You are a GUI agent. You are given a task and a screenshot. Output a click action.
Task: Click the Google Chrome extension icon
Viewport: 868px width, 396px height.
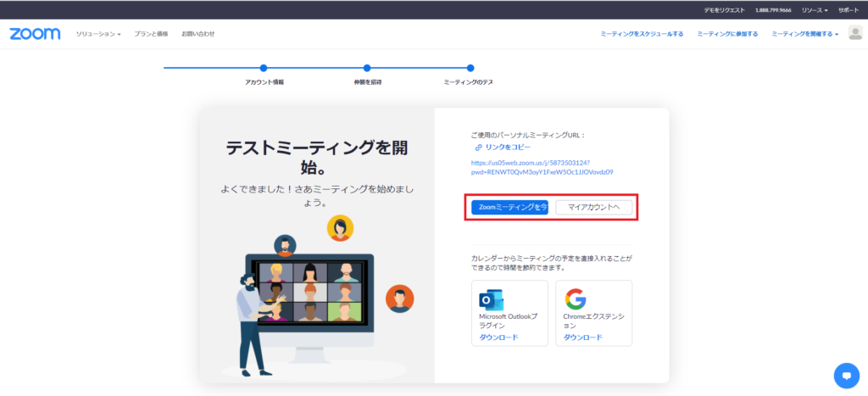(x=576, y=300)
